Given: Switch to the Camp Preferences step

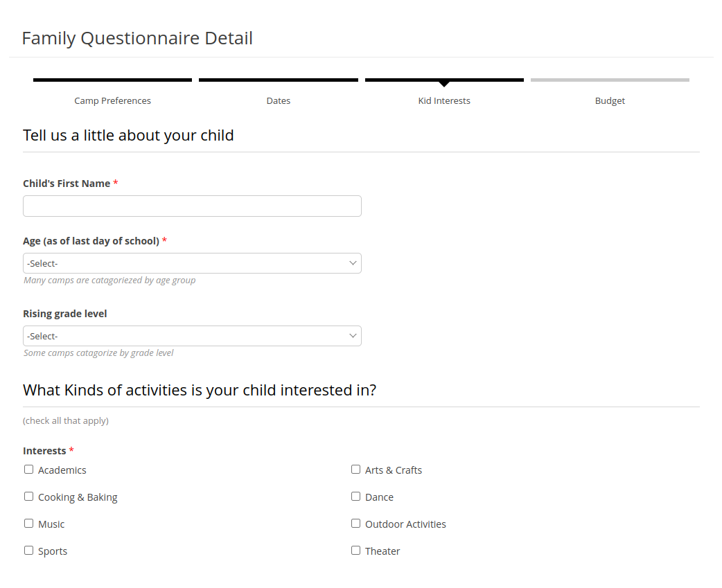Looking at the screenshot, I should (x=112, y=100).
